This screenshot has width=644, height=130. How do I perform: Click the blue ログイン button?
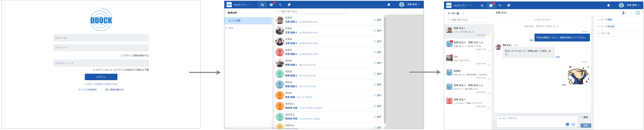click(x=101, y=77)
